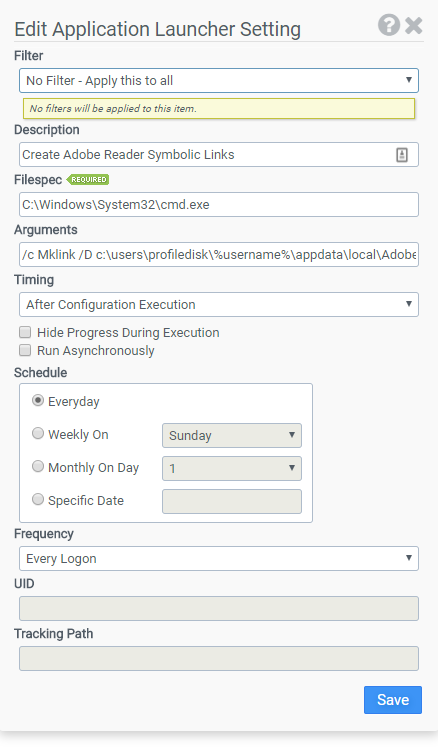This screenshot has width=438, height=749.
Task: Click the Save button
Action: point(393,700)
